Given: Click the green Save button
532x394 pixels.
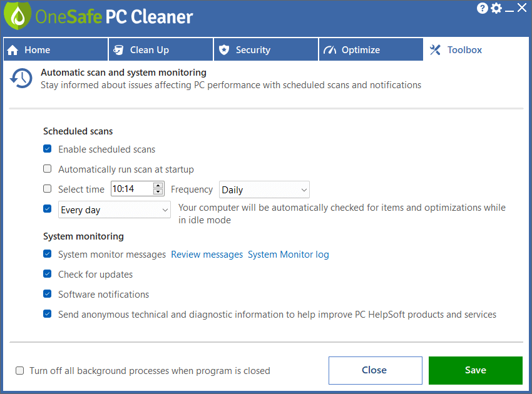Looking at the screenshot, I should coord(475,370).
